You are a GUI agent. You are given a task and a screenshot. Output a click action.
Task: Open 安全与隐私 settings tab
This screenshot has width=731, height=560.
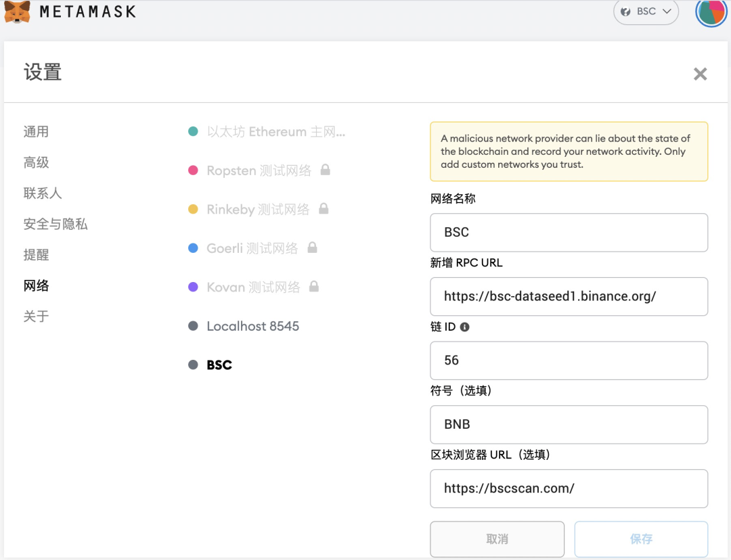(56, 224)
